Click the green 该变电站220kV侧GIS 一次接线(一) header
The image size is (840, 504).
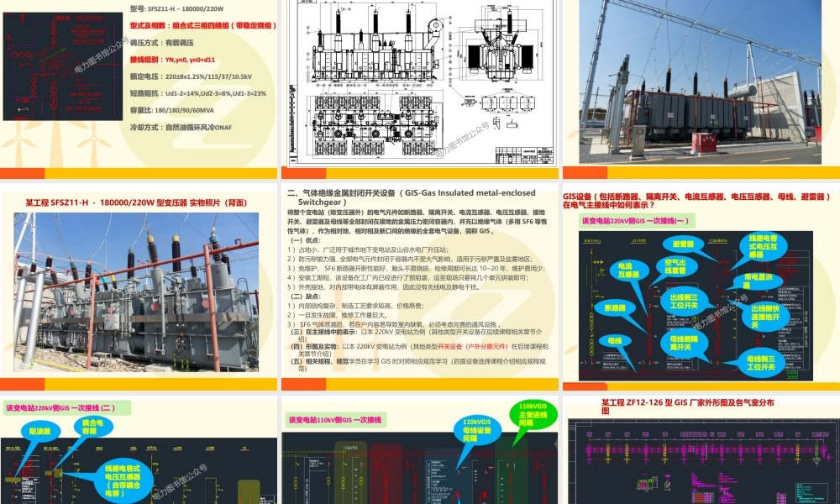[635, 223]
